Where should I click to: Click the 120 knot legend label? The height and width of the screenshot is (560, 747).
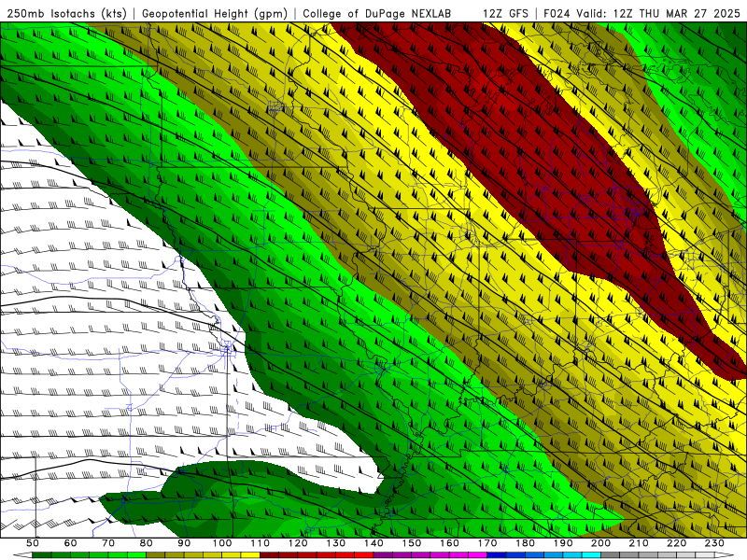[298, 543]
